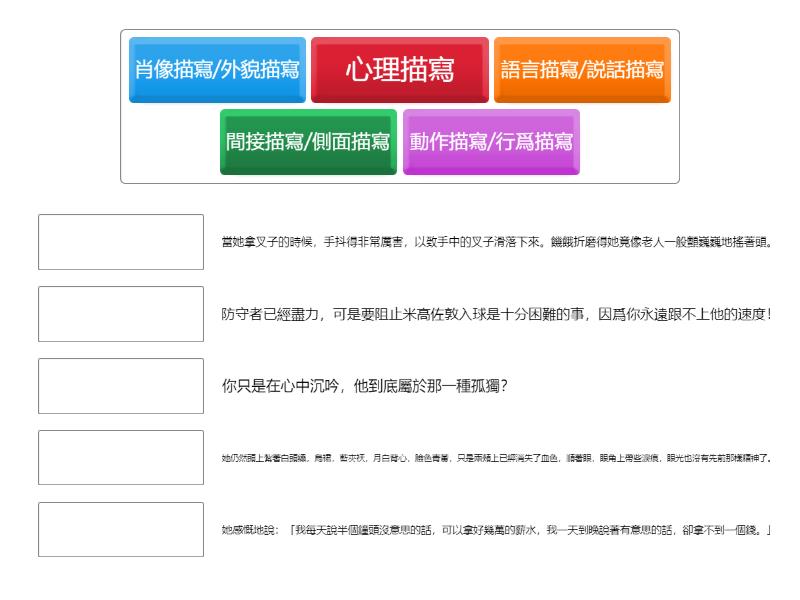Click 外貌描寫 text on the blue tile
The image size is (800, 600).
pyautogui.click(x=263, y=70)
